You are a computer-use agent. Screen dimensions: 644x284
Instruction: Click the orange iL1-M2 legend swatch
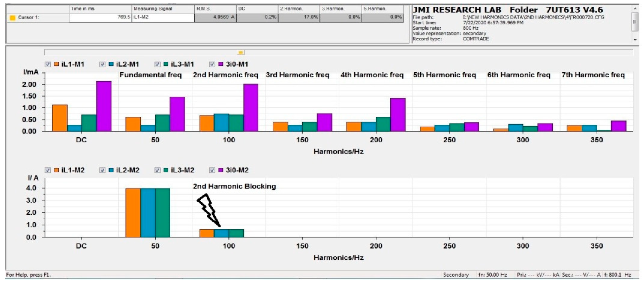[56, 170]
